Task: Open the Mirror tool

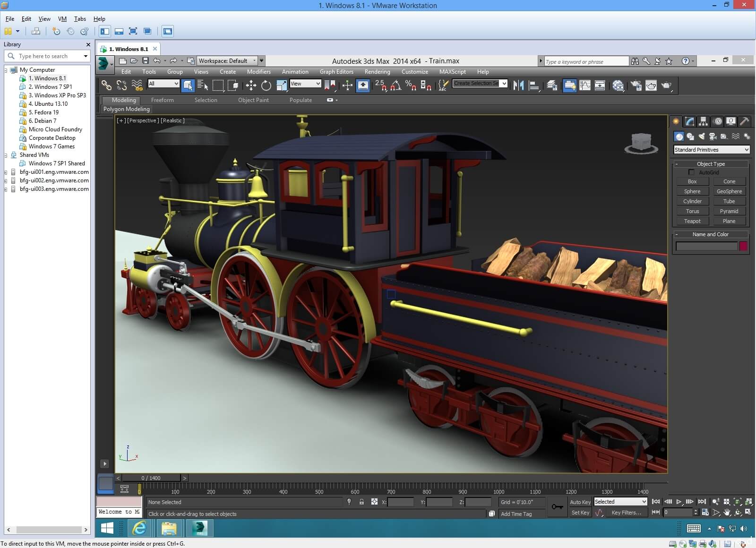Action: click(519, 86)
